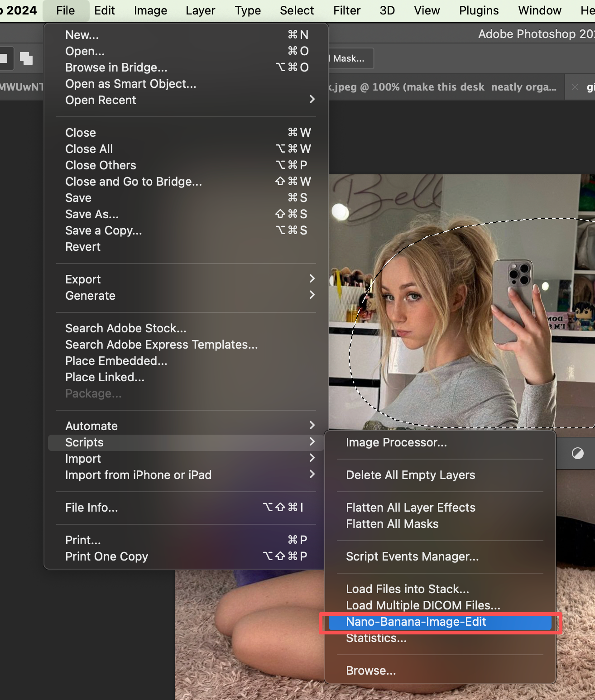Choose Load Files into Stack...
The height and width of the screenshot is (700, 595).
point(440,589)
